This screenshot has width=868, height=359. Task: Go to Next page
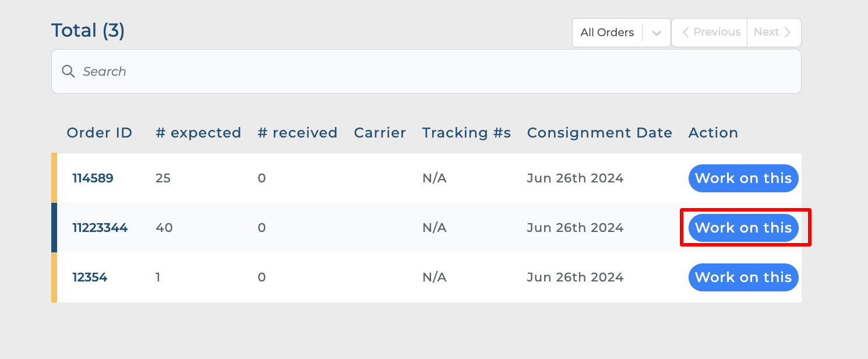(x=772, y=33)
